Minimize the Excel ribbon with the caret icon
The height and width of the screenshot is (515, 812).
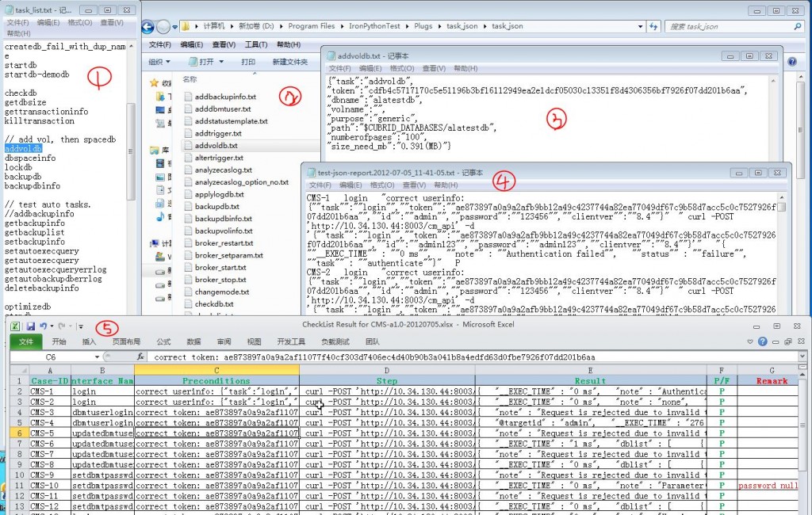[750, 342]
